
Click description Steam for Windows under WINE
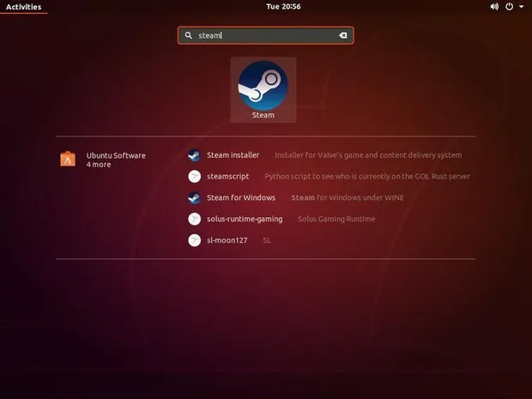(x=348, y=198)
